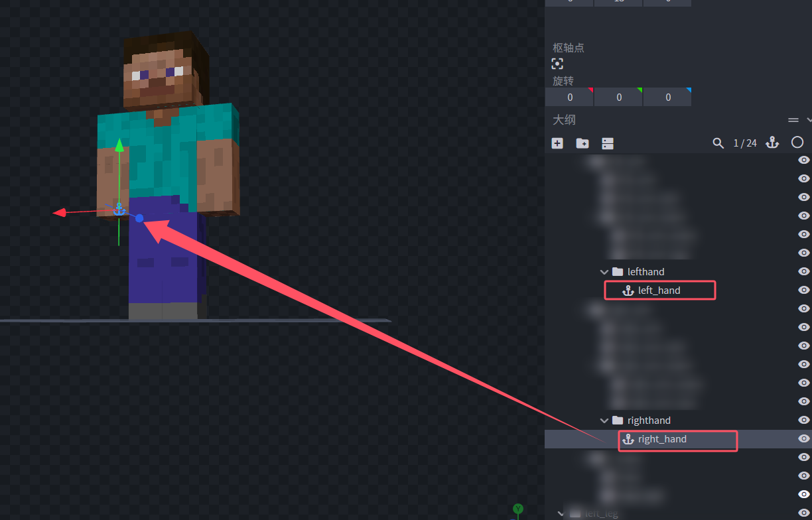Screen dimensions: 812x520
Task: Click the outliner panel drag handle icon
Action: tap(793, 120)
